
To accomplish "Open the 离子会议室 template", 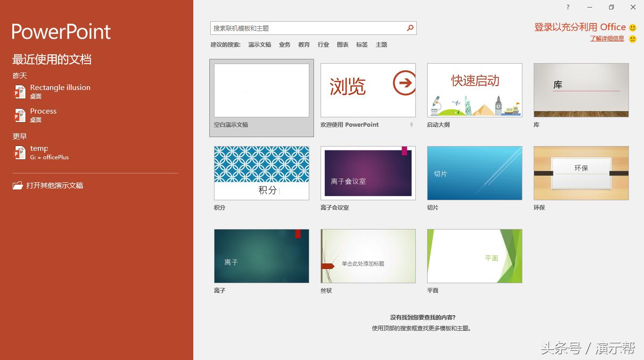I will 368,173.
